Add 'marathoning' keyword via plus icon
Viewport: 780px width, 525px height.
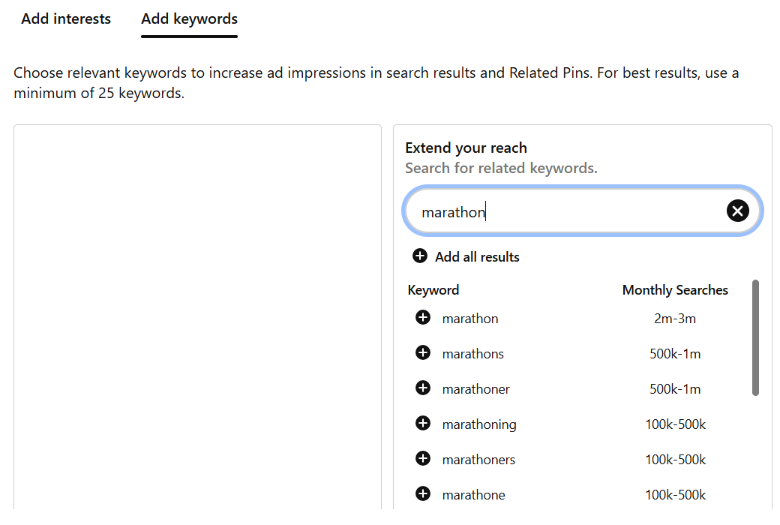click(x=423, y=423)
